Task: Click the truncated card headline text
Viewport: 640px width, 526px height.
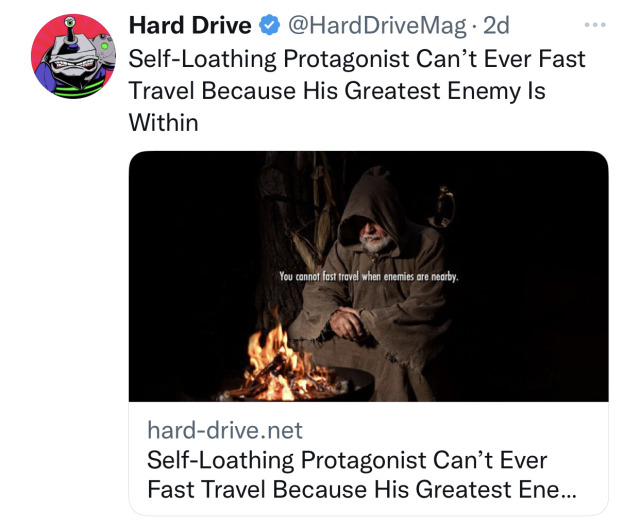Action: [361, 475]
